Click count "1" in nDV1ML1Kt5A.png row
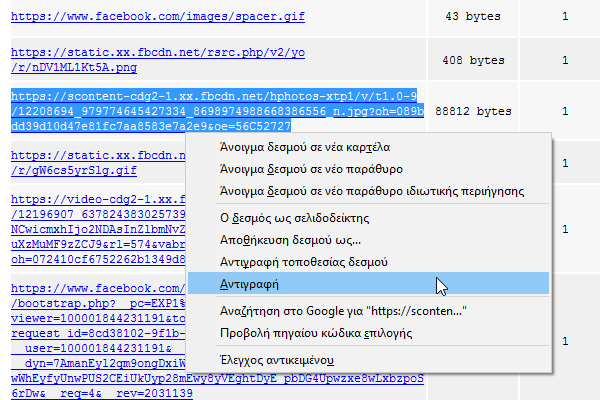Viewport: 600px width, 400px height. (x=565, y=60)
